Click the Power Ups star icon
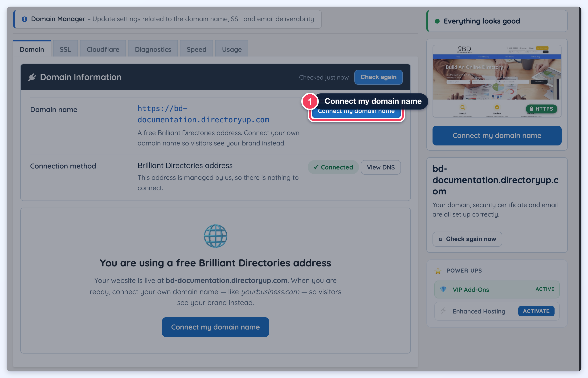The height and width of the screenshot is (378, 588). (438, 271)
